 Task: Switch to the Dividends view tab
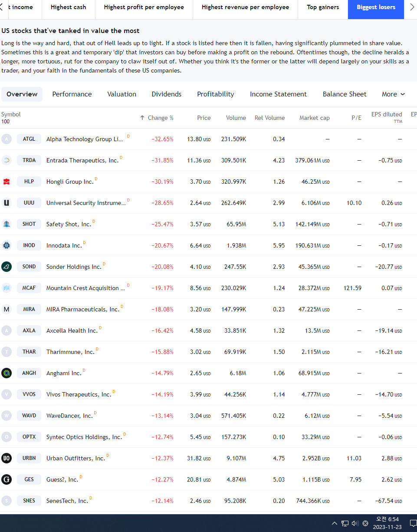(x=167, y=94)
